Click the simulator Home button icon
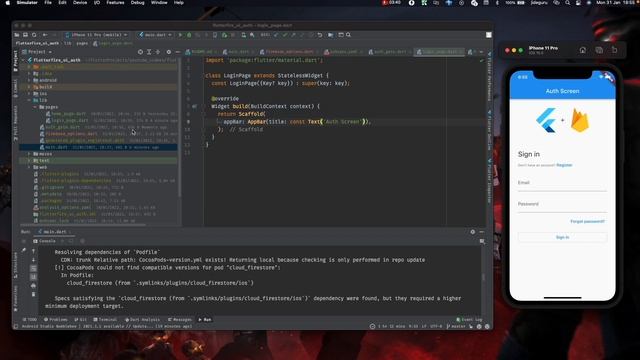This screenshot has height=360, width=640. (x=582, y=50)
